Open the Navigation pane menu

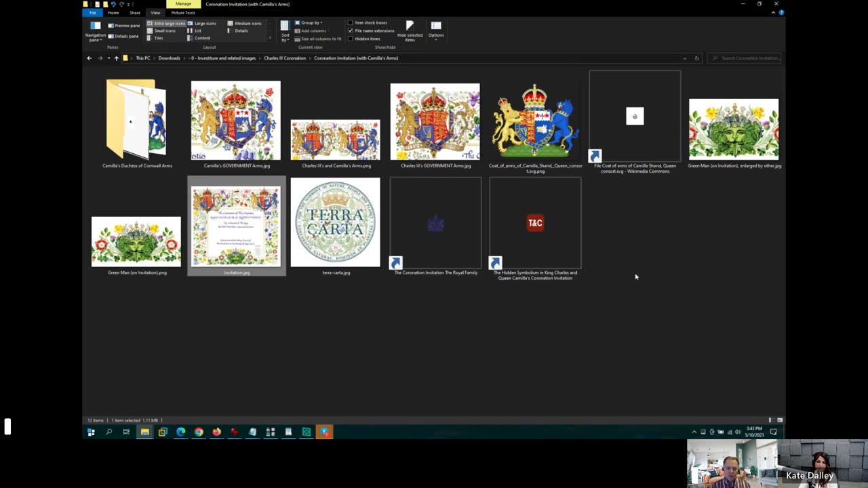[95, 31]
